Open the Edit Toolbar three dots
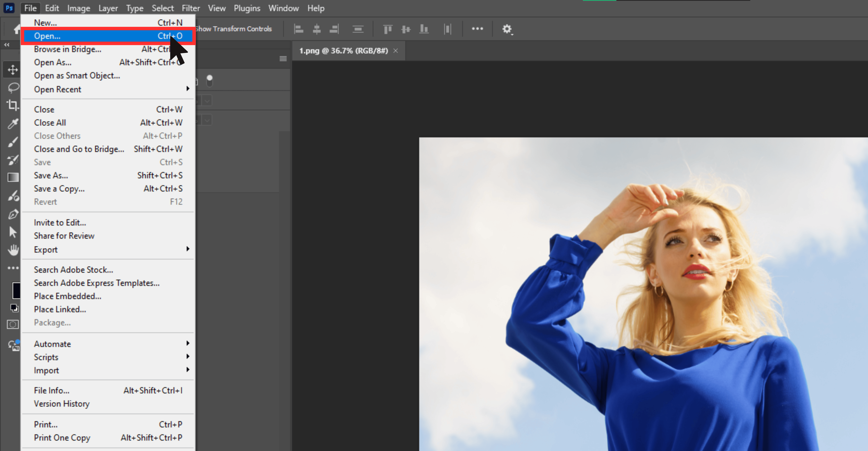 [13, 268]
